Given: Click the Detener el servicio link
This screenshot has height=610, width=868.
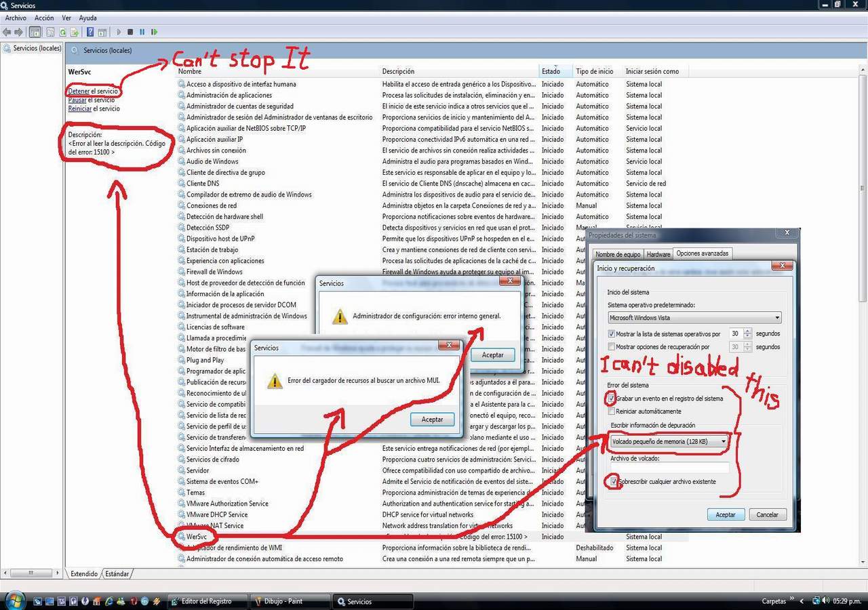Looking at the screenshot, I should click(x=94, y=91).
